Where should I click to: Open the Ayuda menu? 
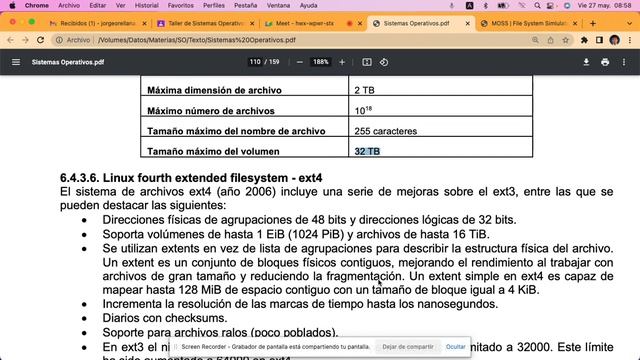click(308, 6)
